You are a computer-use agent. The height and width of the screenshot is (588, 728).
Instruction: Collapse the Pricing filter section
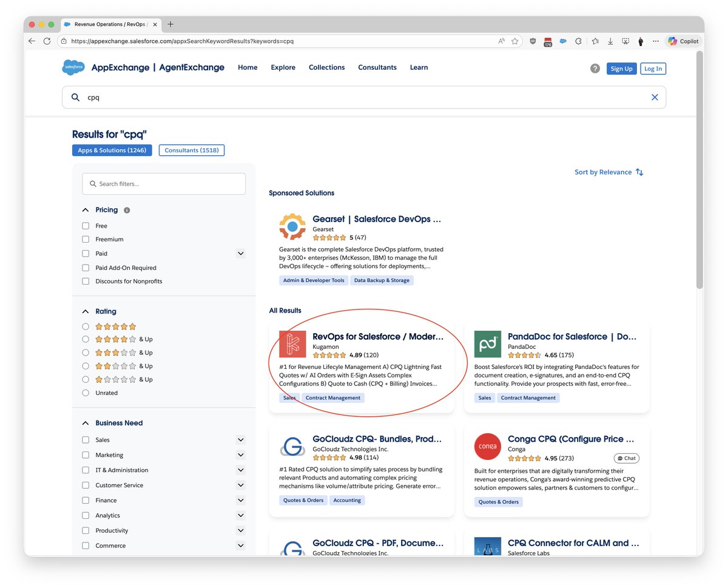click(86, 210)
